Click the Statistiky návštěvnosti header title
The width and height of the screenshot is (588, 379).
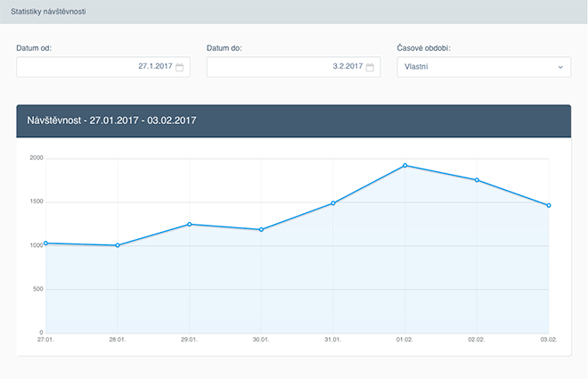coord(48,12)
